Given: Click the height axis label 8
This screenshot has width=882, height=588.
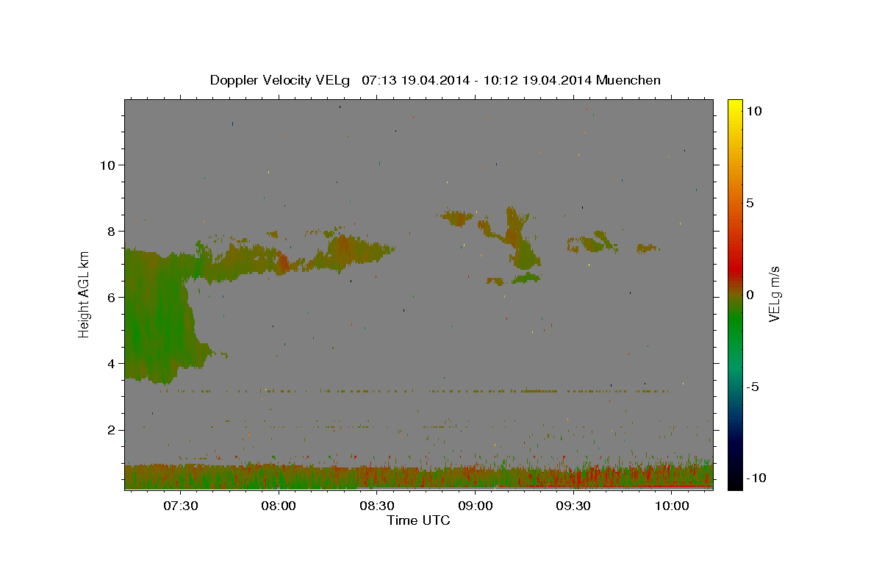Looking at the screenshot, I should 110,231.
